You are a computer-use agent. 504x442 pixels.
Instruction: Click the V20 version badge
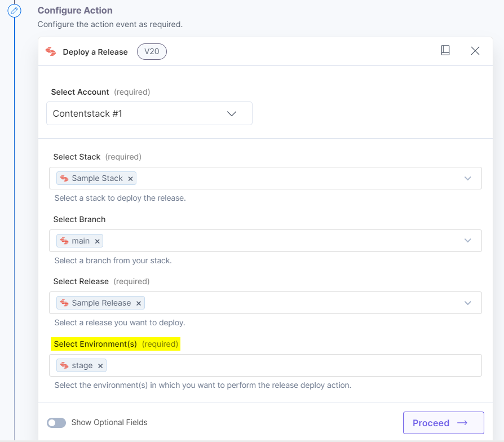(x=152, y=52)
